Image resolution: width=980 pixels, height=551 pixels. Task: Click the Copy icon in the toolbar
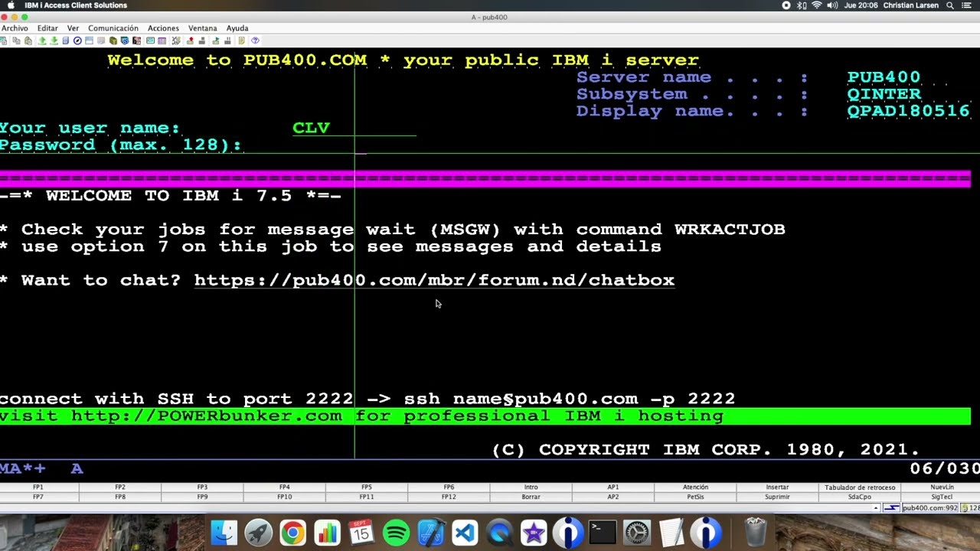pos(16,41)
